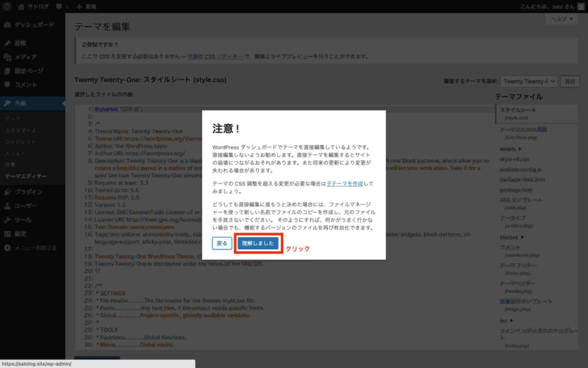The height and width of the screenshot is (368, 588).
Task: Select package.json file
Action: pyautogui.click(x=516, y=190)
